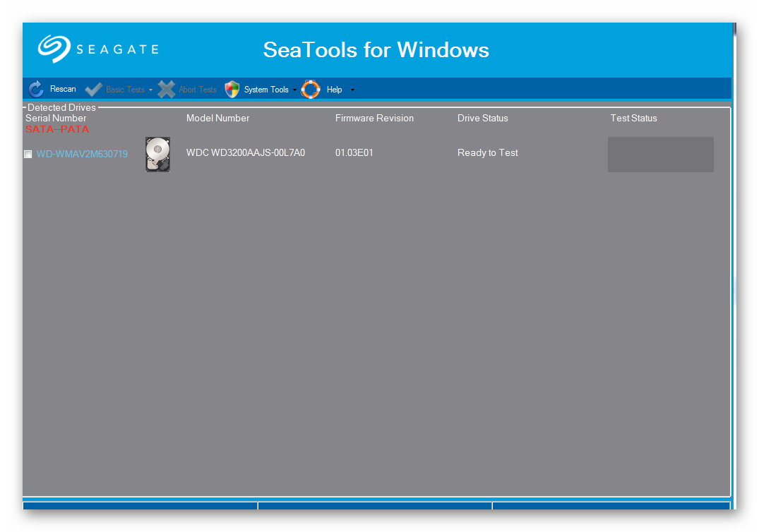The height and width of the screenshot is (532, 759).
Task: Click the Serial Number column header
Action: click(56, 118)
